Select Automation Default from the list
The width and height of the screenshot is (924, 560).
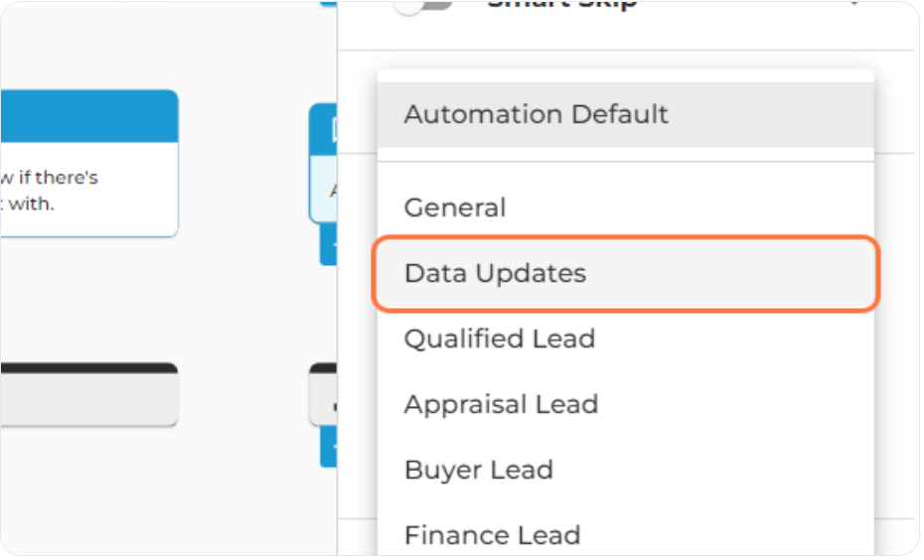tap(625, 114)
